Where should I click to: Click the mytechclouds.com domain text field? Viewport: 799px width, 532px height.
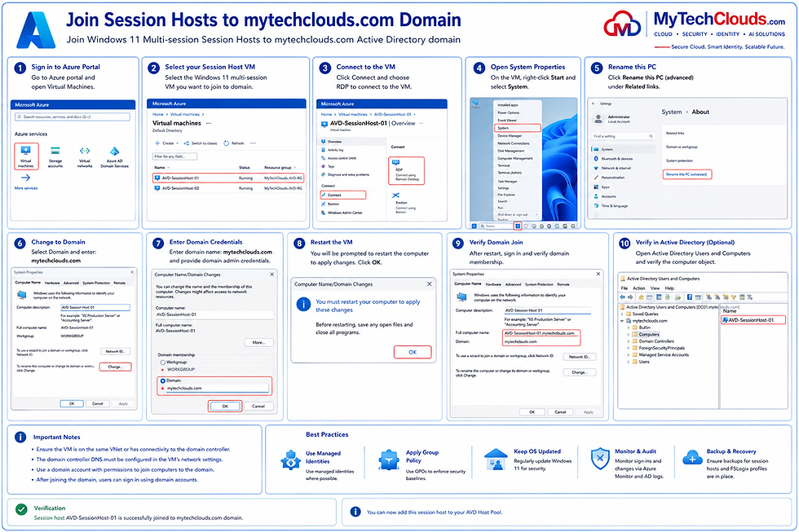(x=217, y=389)
